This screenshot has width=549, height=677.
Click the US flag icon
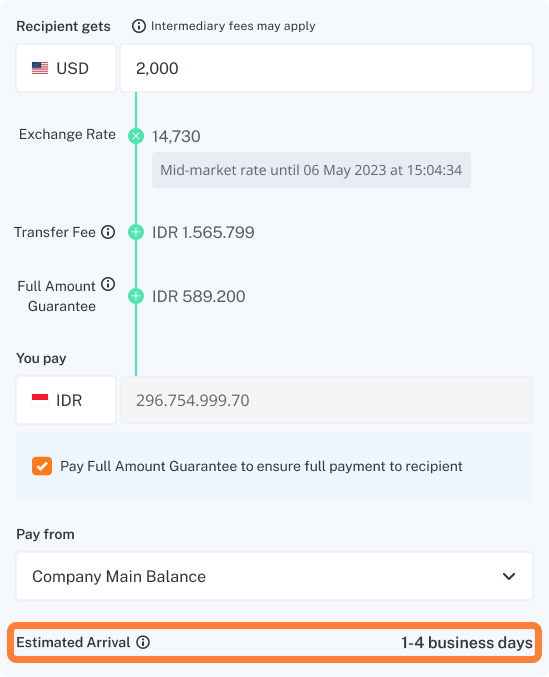(x=40, y=68)
